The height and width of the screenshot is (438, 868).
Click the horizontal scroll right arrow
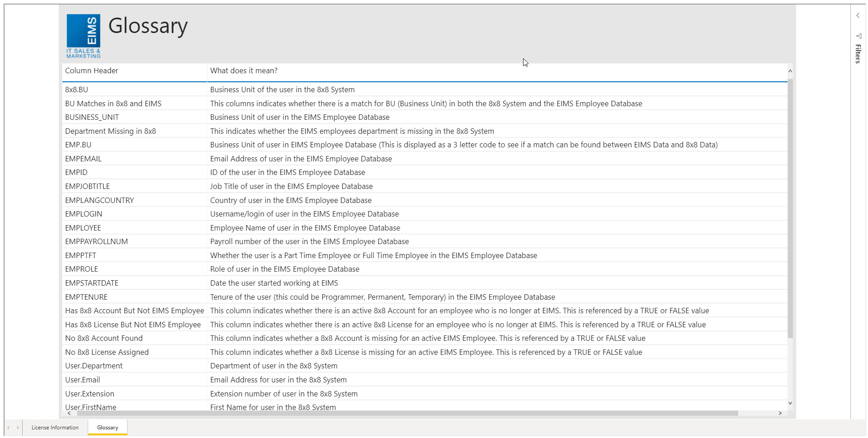pos(780,413)
